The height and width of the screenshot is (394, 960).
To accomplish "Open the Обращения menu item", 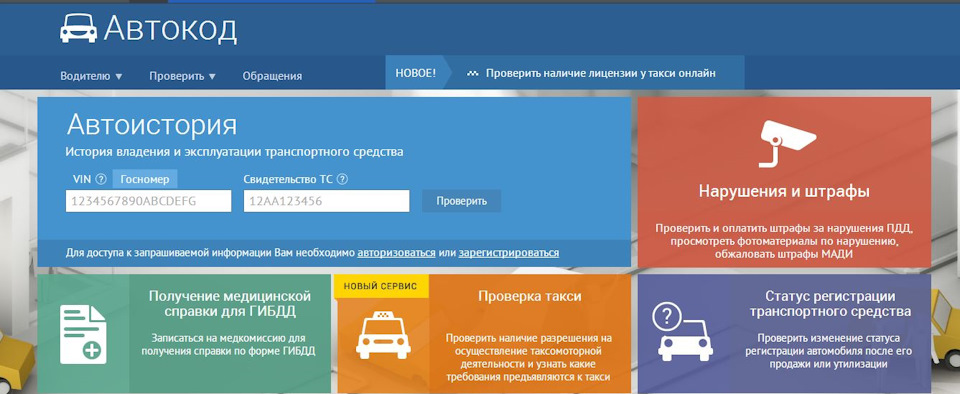I will [x=272, y=76].
